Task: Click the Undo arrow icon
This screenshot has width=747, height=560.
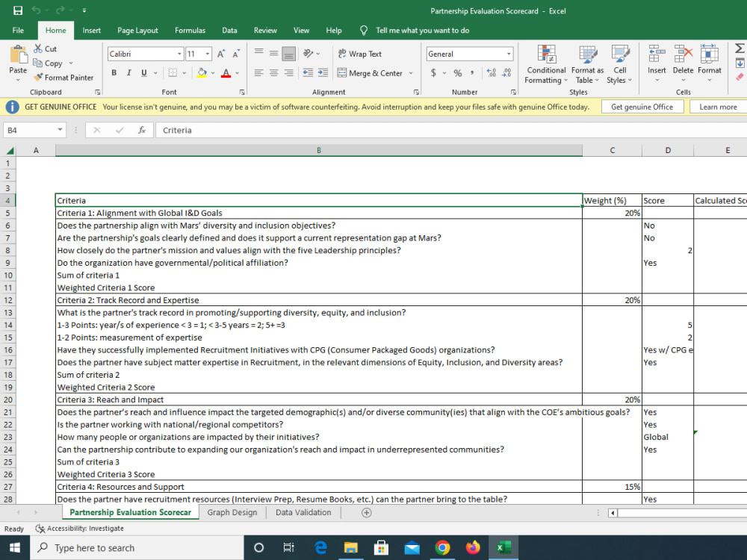Action: [x=36, y=10]
